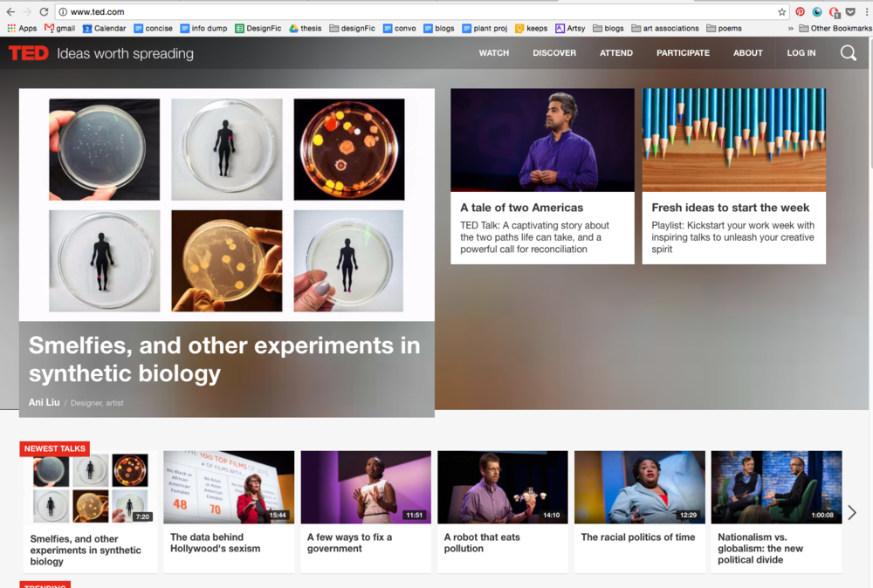The width and height of the screenshot is (873, 588).
Task: Reload the page with the refresh icon
Action: click(44, 11)
